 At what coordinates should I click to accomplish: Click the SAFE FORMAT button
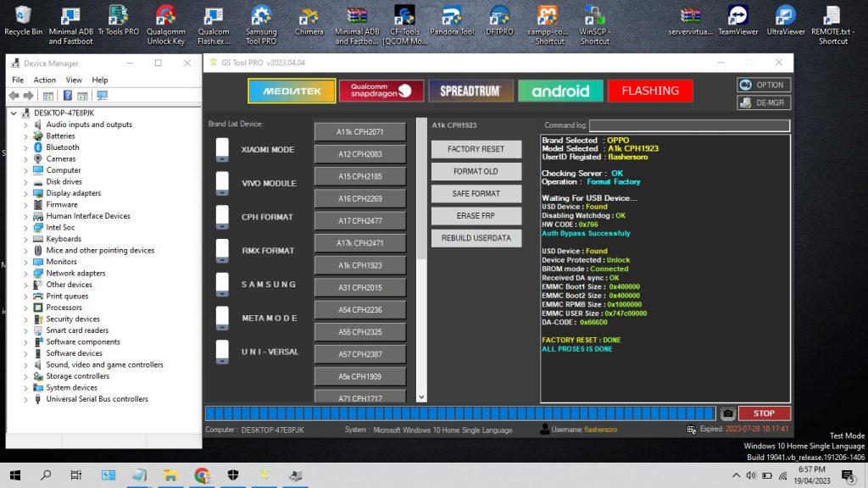pyautogui.click(x=476, y=193)
